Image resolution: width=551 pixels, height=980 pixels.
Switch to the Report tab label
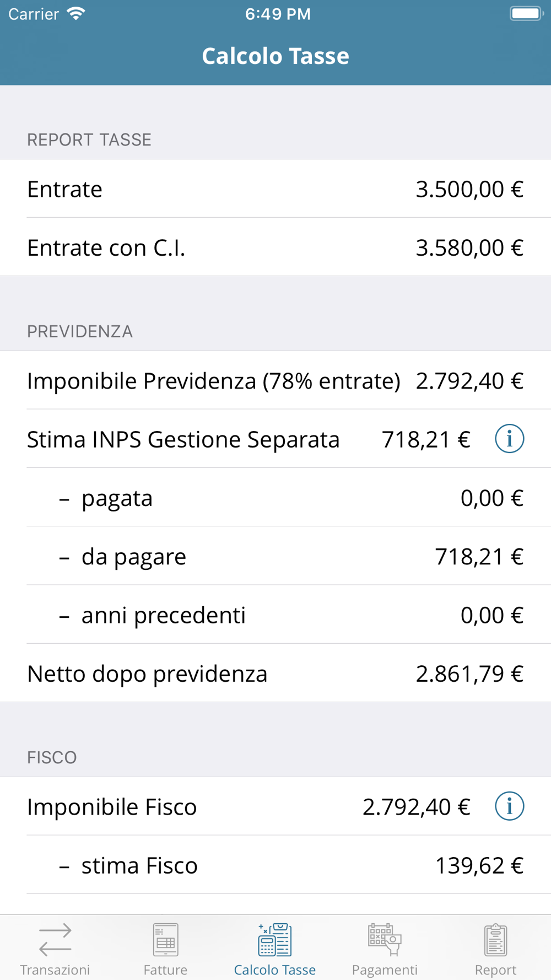pos(495,970)
